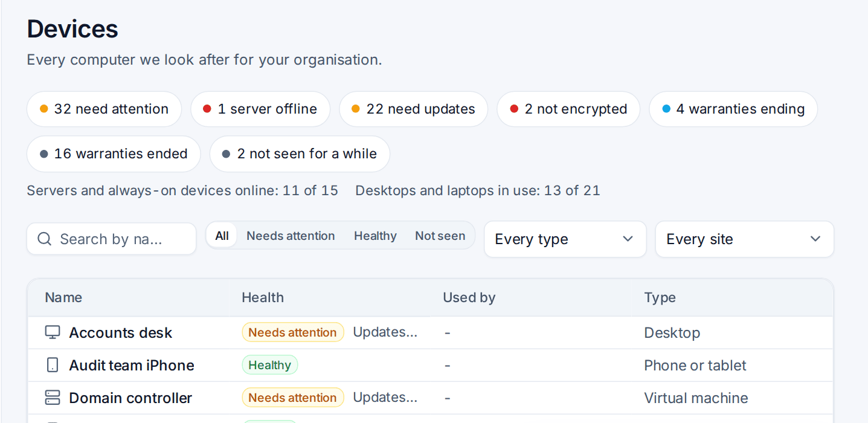The image size is (868, 423).
Task: Click the Phone or tablet type cell
Action: [x=695, y=365]
